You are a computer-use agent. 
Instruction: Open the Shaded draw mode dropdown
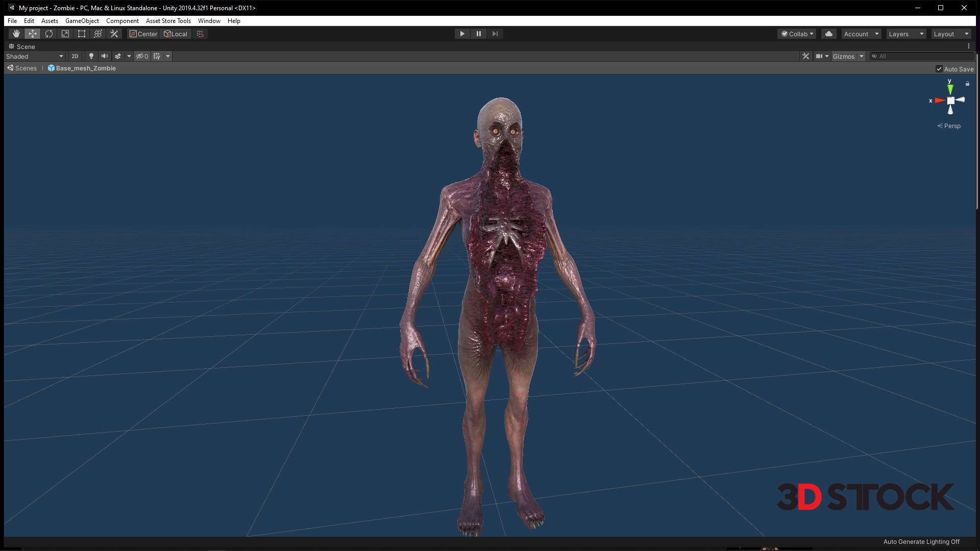[x=35, y=56]
